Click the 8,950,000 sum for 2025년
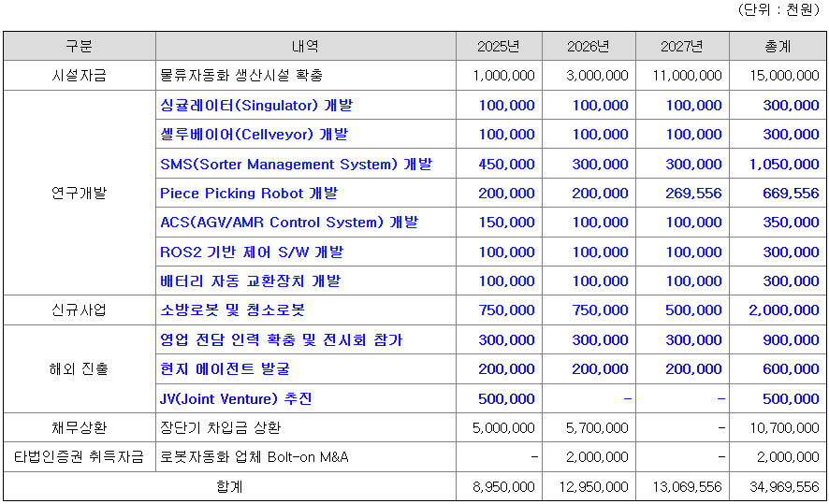This screenshot has height=504, width=829. [503, 486]
